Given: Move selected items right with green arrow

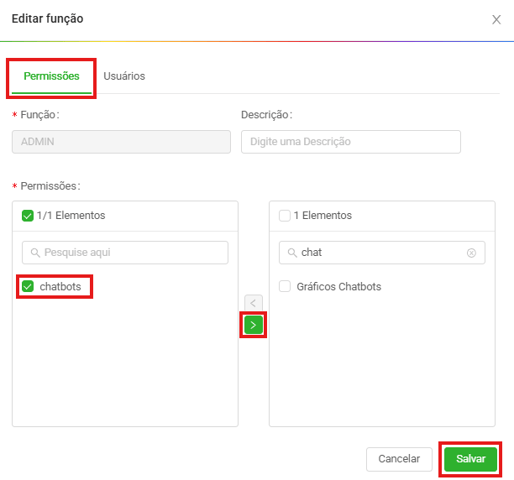Looking at the screenshot, I should tap(253, 325).
